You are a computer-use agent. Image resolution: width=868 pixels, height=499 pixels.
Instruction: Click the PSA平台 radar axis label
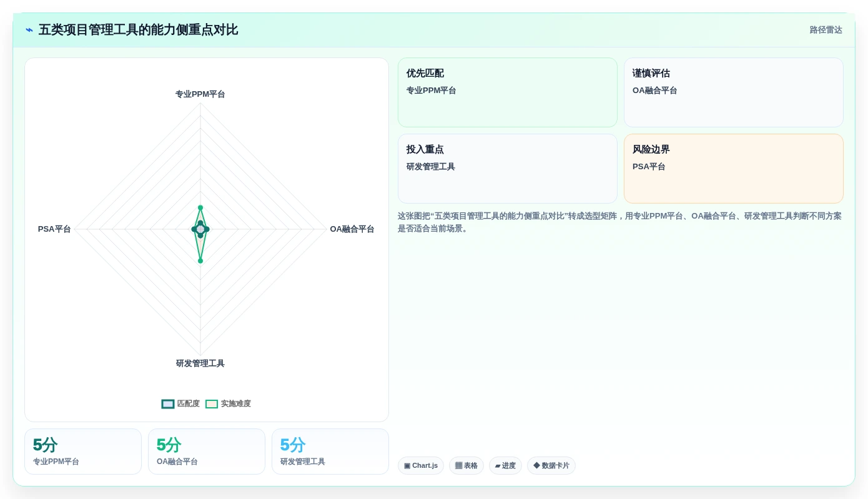(x=54, y=229)
